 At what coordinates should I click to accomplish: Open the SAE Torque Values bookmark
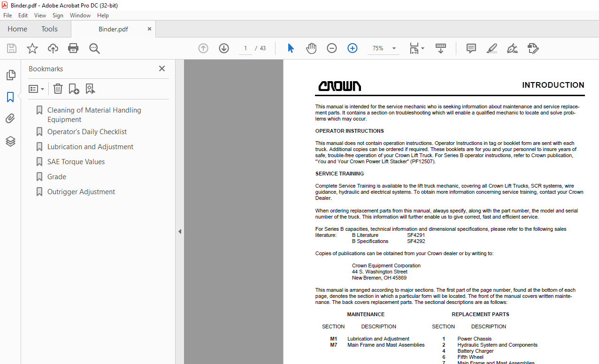[76, 162]
